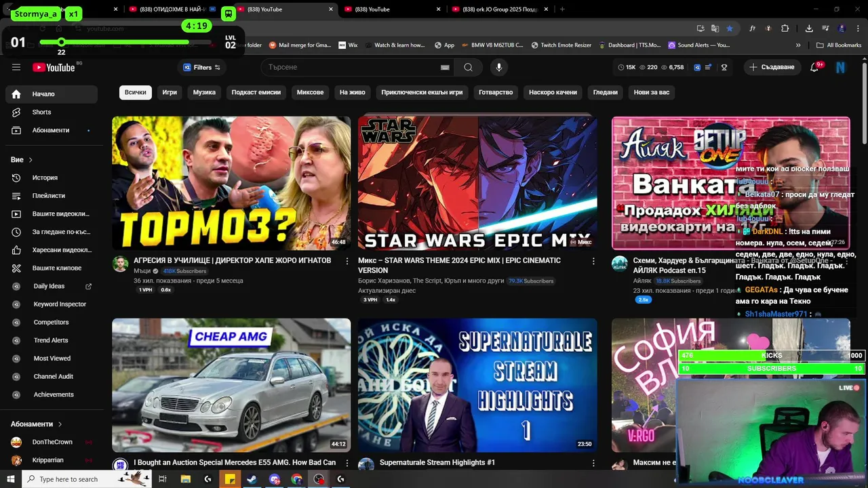The width and height of the screenshot is (868, 488).
Task: Open 'Начало' in the sidebar
Action: (x=52, y=94)
